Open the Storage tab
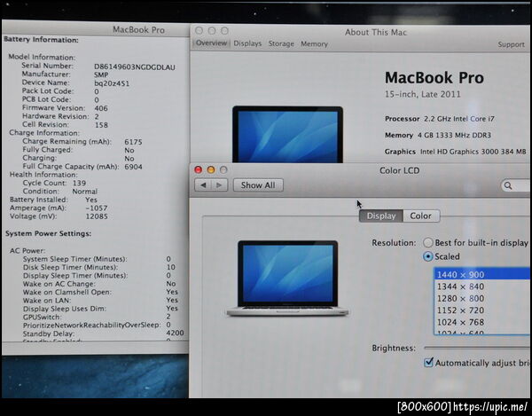 [281, 43]
